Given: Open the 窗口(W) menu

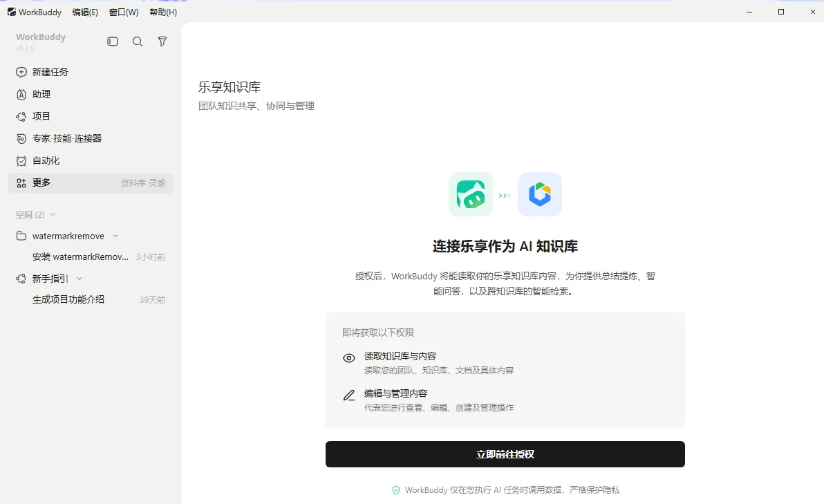Looking at the screenshot, I should click(124, 12).
